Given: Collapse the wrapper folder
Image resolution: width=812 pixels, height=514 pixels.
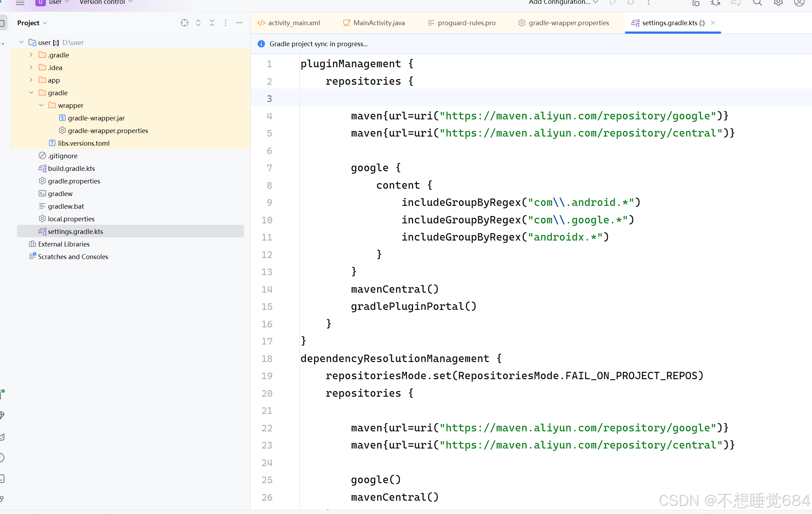Looking at the screenshot, I should 41,105.
